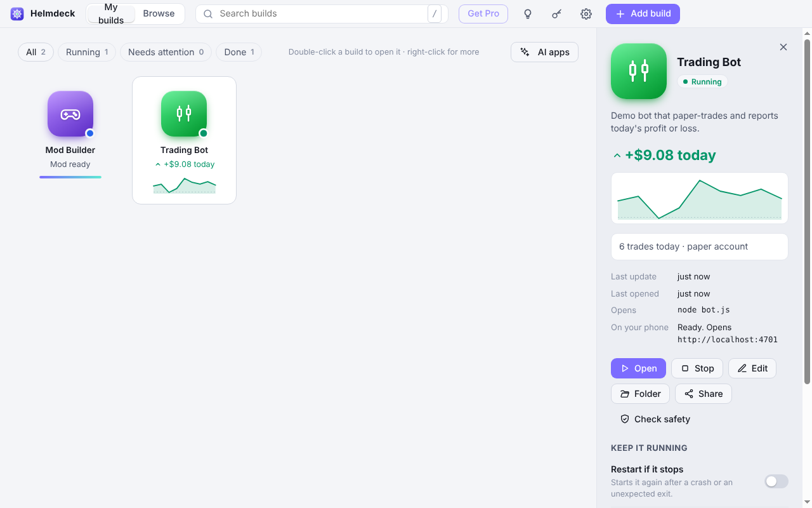Screen dimensions: 812x508
Task: Click the '+$9.08 today' heading in panel
Action: pos(670,156)
